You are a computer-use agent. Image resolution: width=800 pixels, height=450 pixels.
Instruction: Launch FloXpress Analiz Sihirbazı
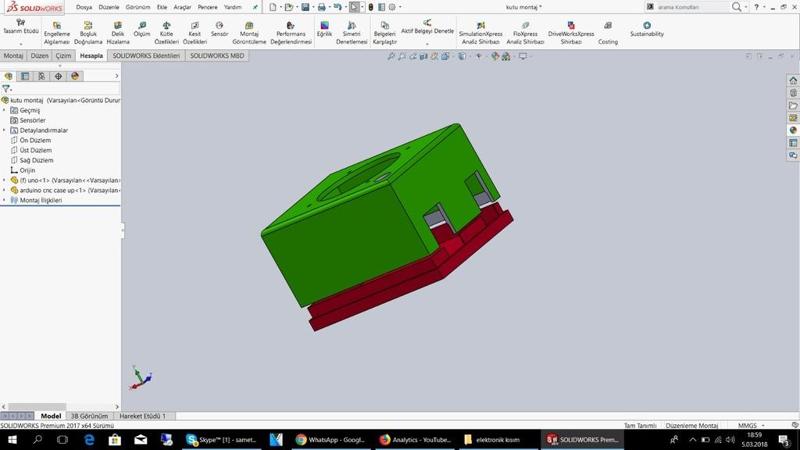(x=525, y=33)
